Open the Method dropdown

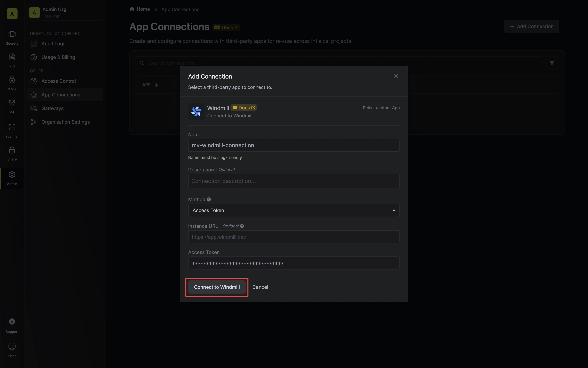click(294, 210)
